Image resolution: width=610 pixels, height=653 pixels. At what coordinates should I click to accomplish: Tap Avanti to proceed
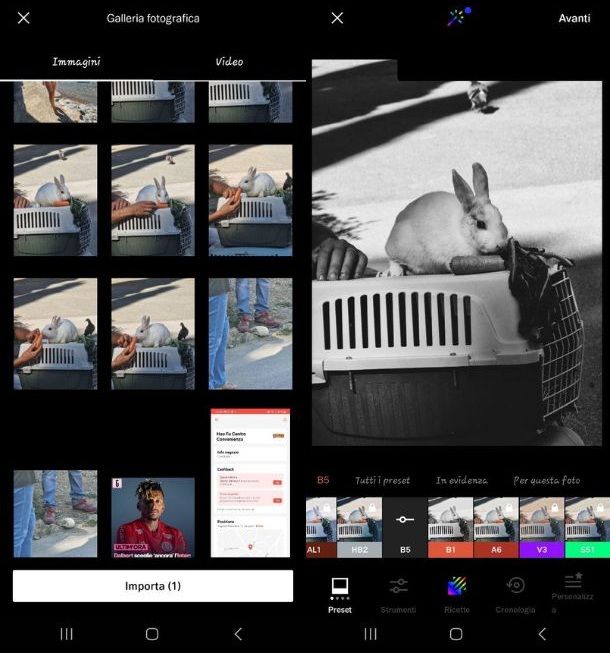point(574,18)
